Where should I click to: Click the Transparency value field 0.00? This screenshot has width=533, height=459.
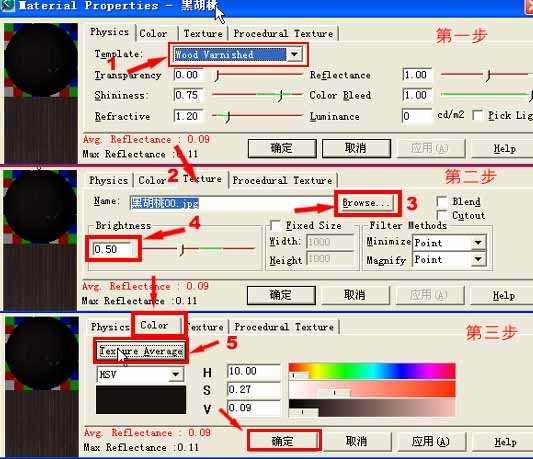(189, 75)
